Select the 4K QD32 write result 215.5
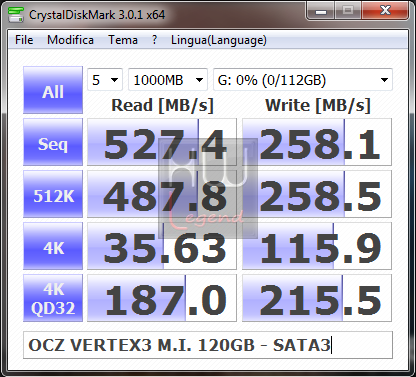 (317, 298)
